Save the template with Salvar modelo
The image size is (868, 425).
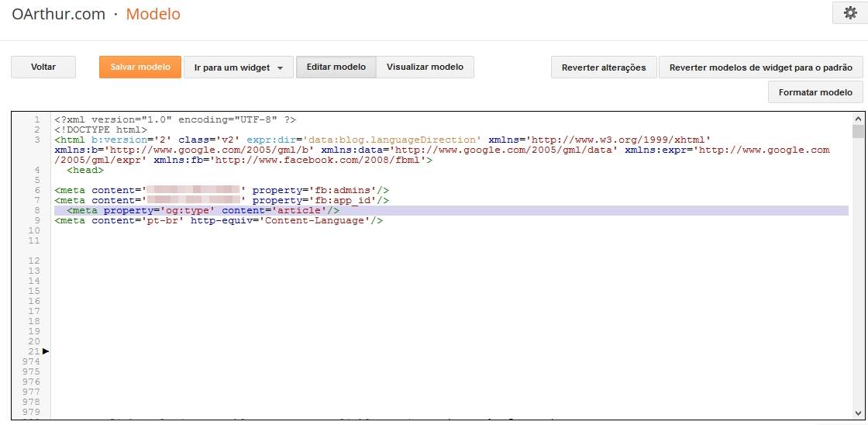(x=140, y=67)
